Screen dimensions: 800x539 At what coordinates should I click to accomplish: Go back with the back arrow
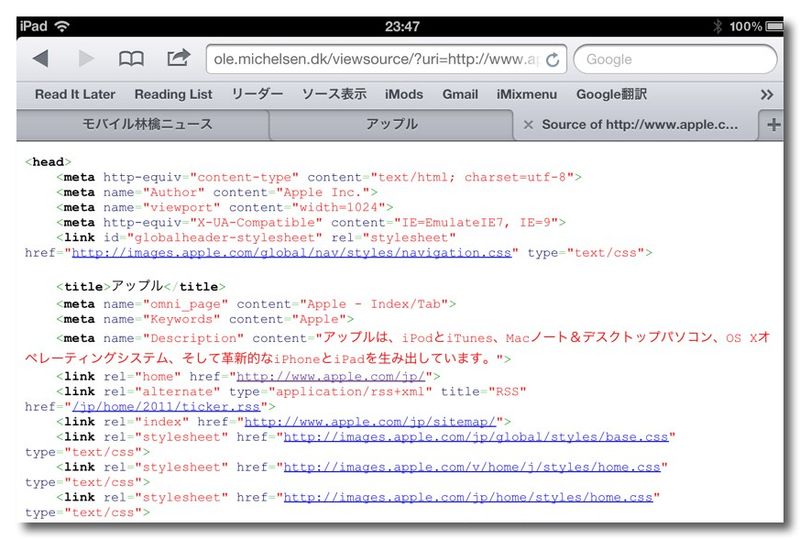coord(41,59)
